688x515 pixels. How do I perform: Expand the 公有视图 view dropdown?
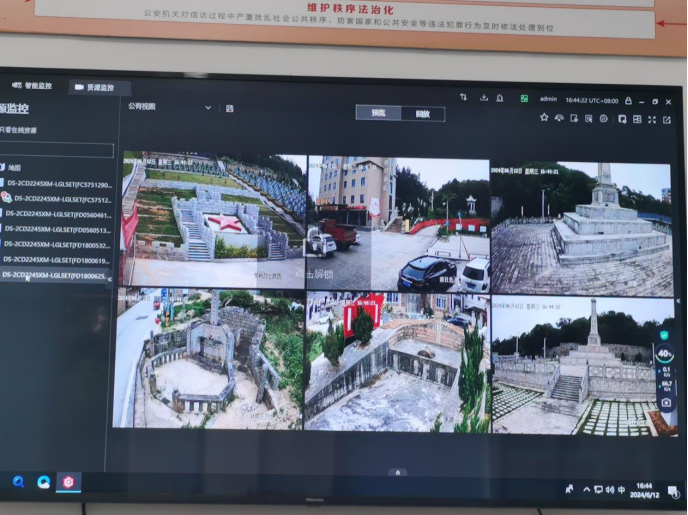[208, 107]
